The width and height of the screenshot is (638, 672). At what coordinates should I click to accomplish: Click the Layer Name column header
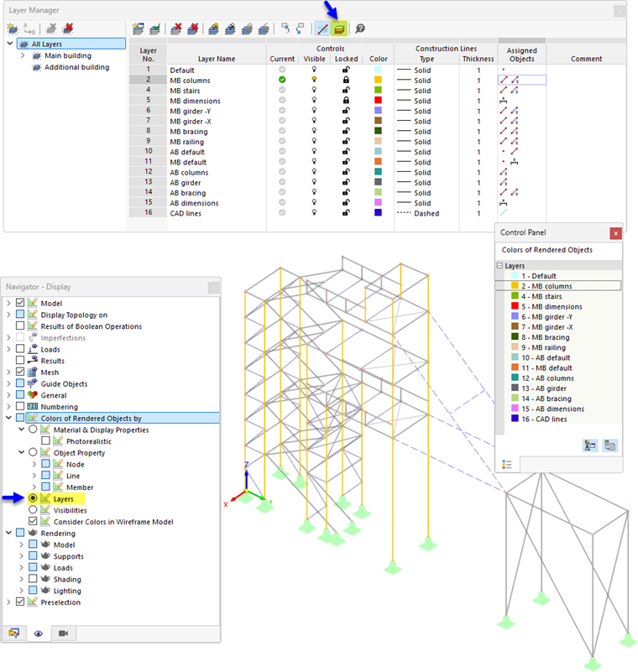click(x=217, y=59)
